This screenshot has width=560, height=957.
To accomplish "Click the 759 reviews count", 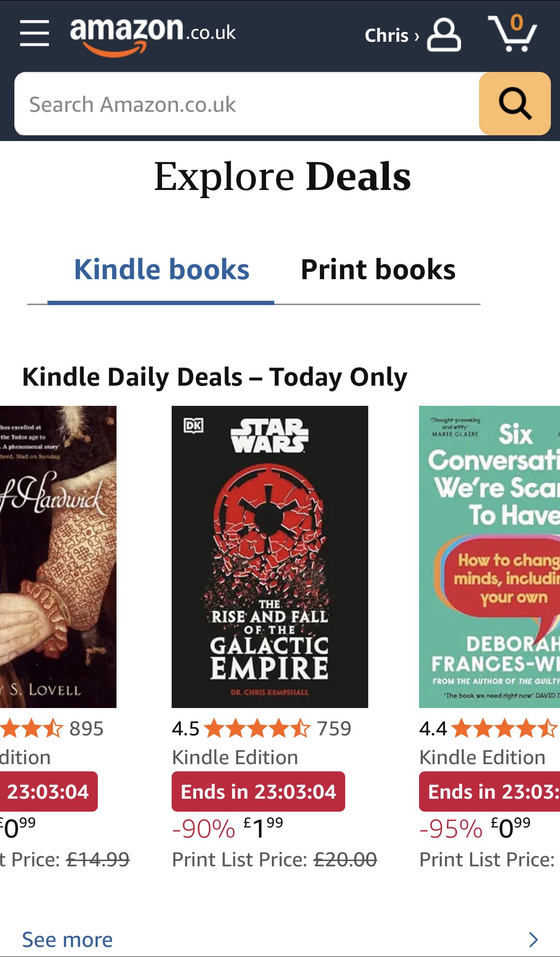I will pos(334,729).
